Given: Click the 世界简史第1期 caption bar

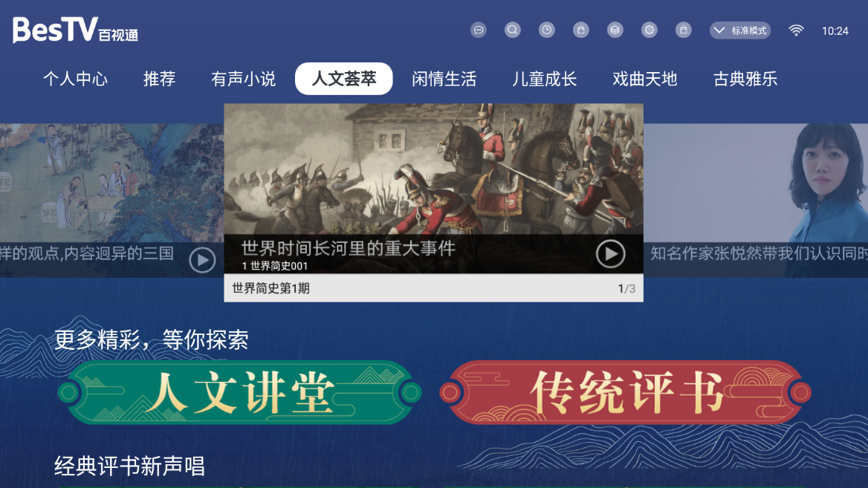Looking at the screenshot, I should click(433, 288).
